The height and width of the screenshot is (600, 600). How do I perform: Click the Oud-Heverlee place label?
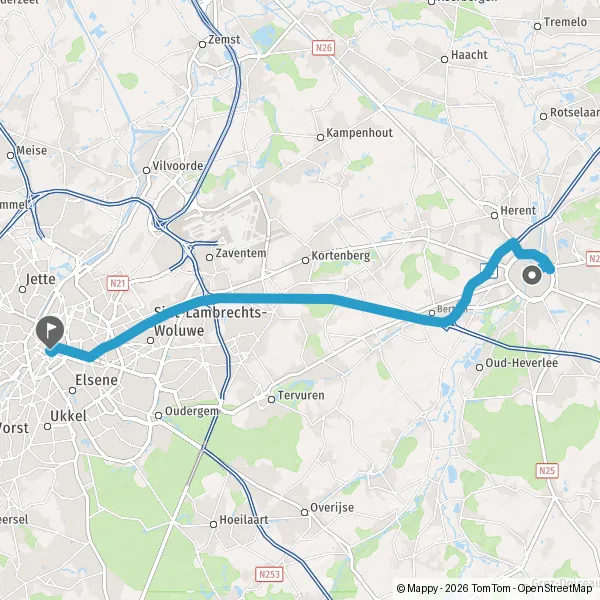pos(522,363)
